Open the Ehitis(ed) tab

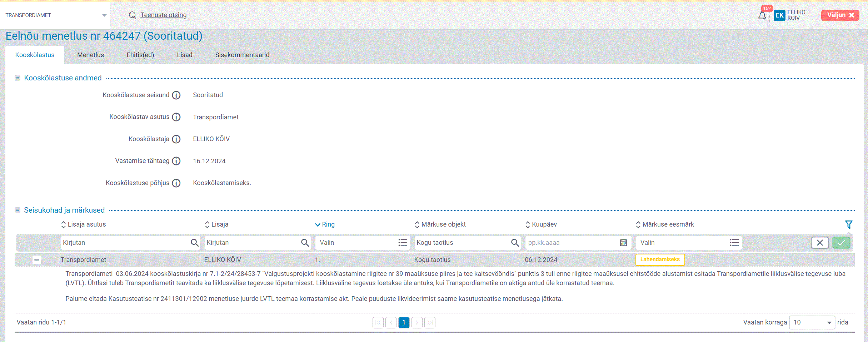point(140,55)
